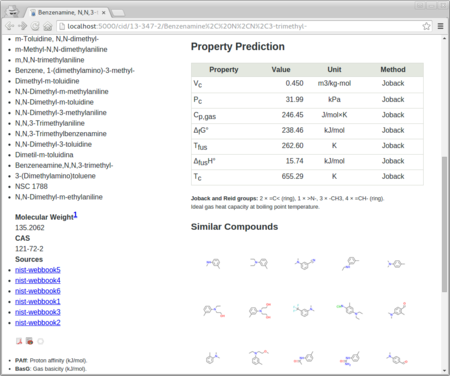
Task: Click the molecular weight 135.2062
Action: tap(30, 228)
